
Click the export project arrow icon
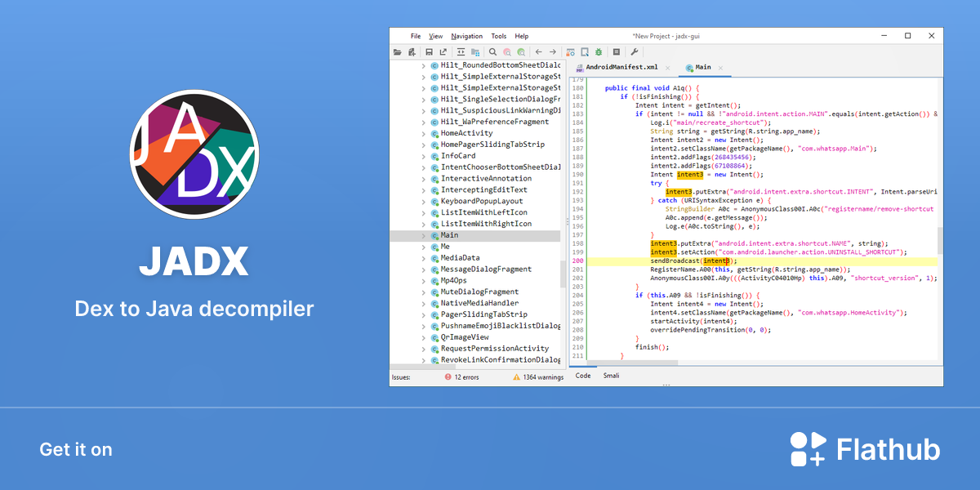click(443, 51)
